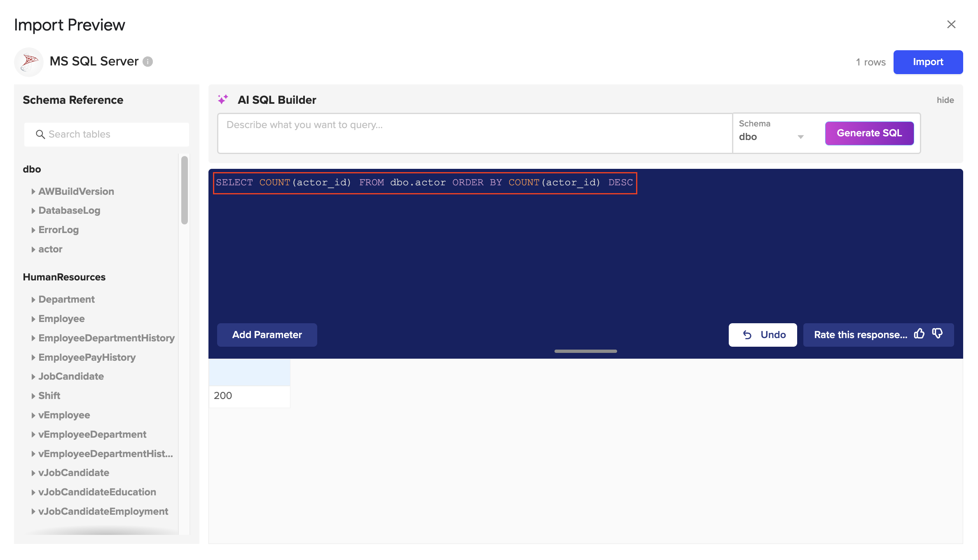
Task: Expand the Department table under HumanResources
Action: [x=34, y=299]
